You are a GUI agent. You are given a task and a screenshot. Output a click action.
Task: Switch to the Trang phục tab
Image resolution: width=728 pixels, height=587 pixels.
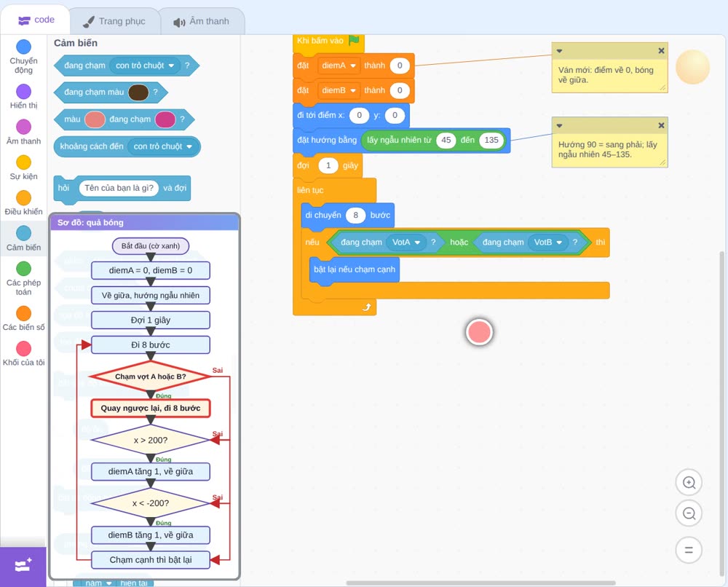tap(114, 21)
